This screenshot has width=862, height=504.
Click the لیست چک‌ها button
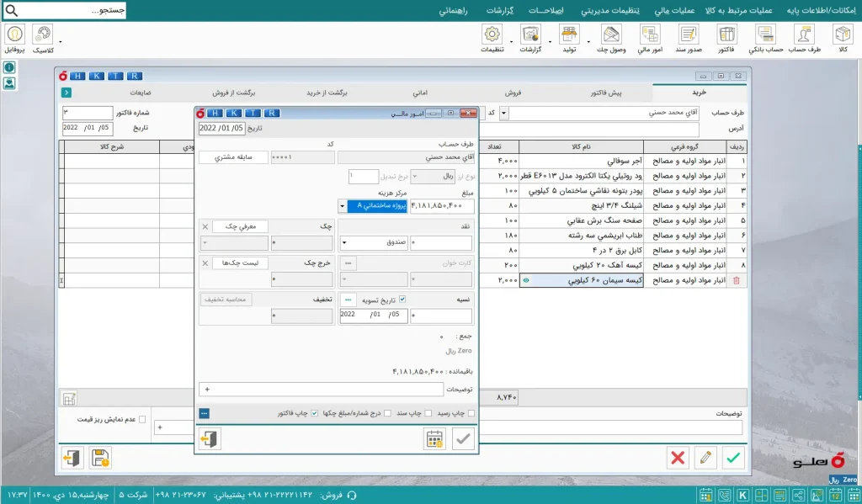240,263
